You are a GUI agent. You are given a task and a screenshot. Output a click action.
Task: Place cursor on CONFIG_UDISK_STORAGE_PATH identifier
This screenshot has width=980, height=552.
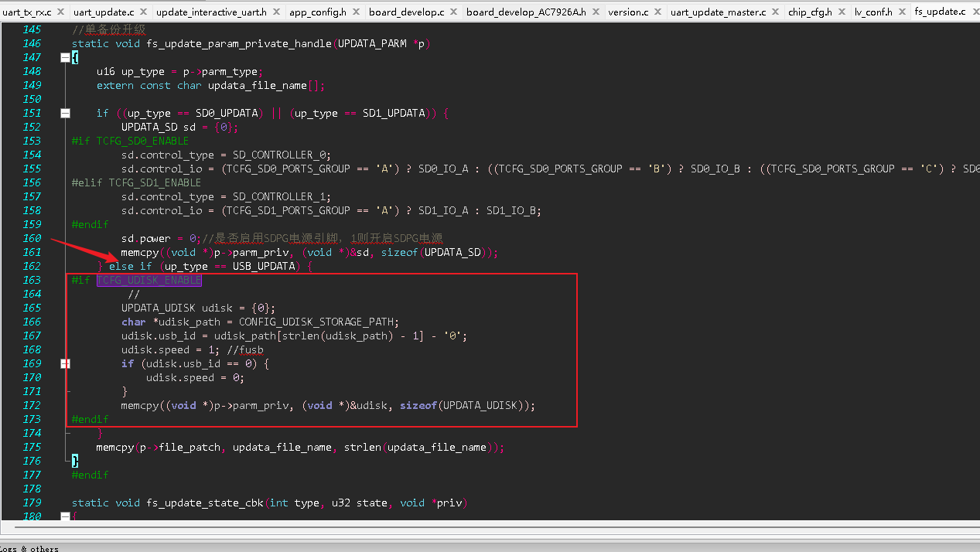coord(319,322)
